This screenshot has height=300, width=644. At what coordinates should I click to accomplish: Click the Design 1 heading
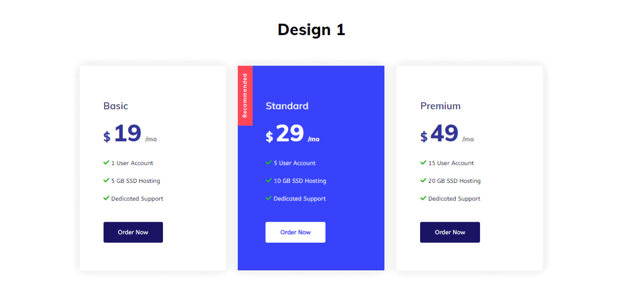click(311, 30)
